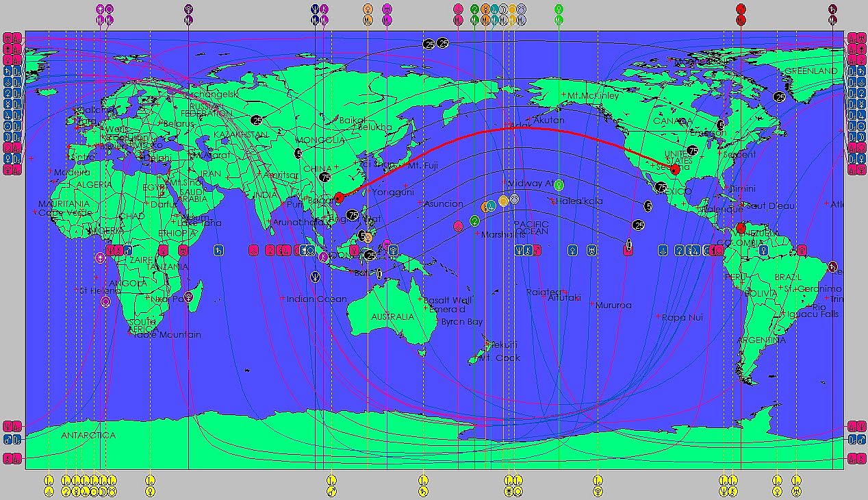The height and width of the screenshot is (500, 868).
Task: Click the magenta Uranus MC marker on top
Action: tap(387, 14)
